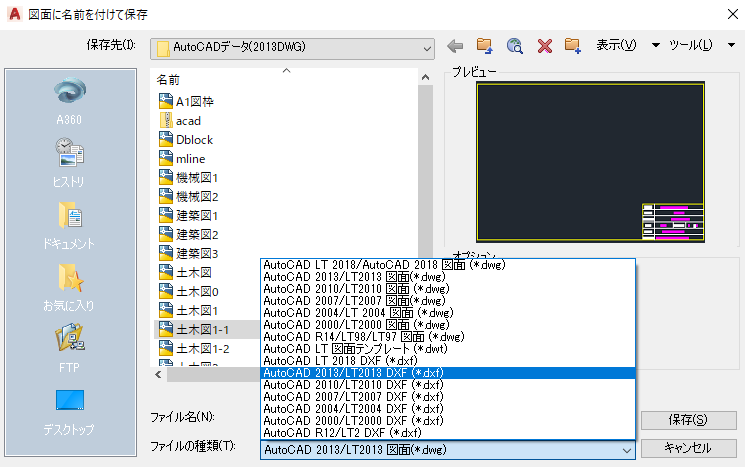The image size is (745, 467).
Task: Open the ドキュメント documents folder
Action: (69, 225)
